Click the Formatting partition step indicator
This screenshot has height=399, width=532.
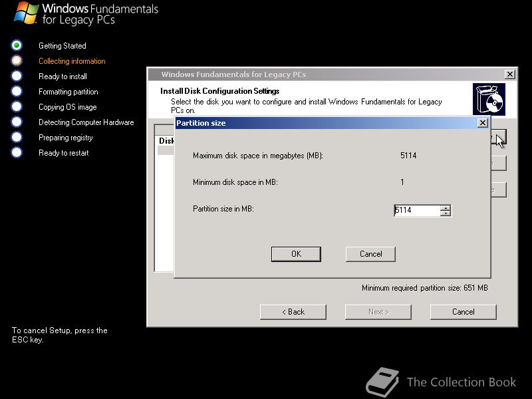(17, 91)
